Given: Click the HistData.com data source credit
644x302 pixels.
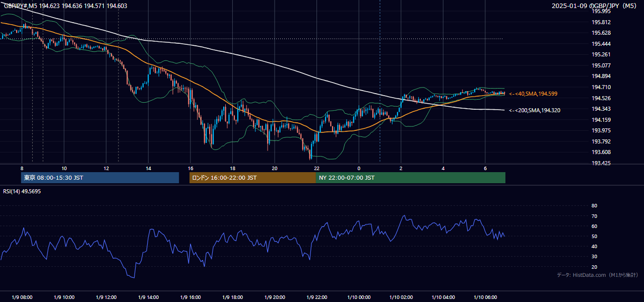Looking at the screenshot, I should [x=597, y=275].
